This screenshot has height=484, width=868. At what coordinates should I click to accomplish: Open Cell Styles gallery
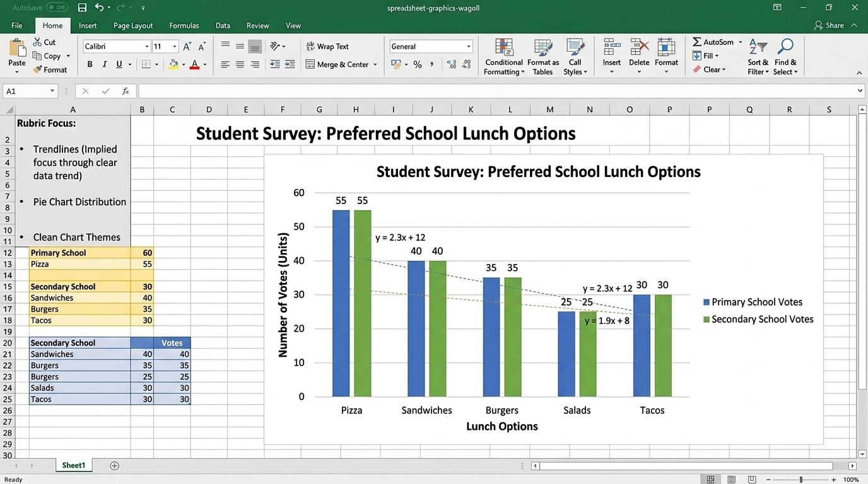[575, 57]
